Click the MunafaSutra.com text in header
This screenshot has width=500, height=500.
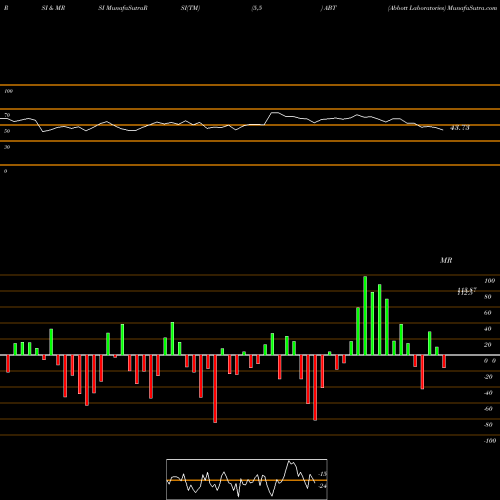[472, 8]
